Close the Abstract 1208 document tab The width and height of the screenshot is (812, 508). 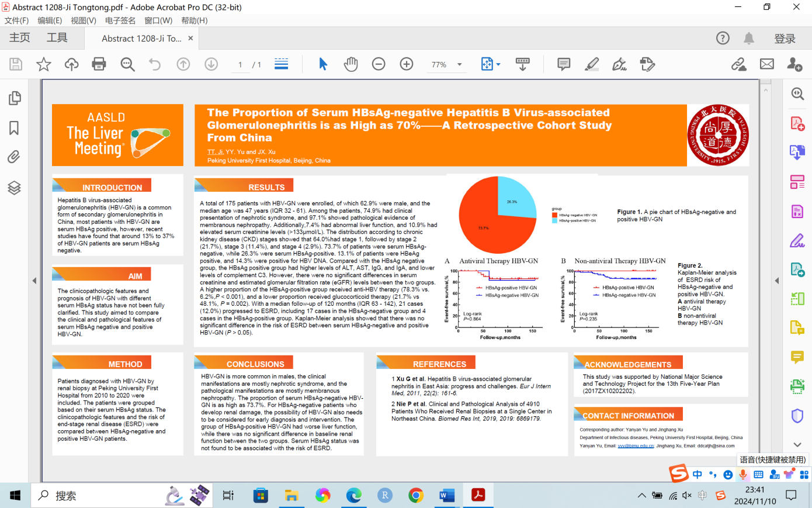190,39
